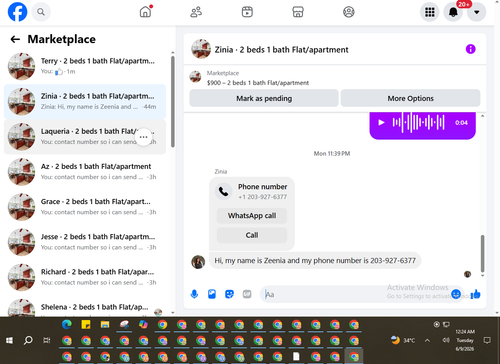Open File Explorer from the taskbar

pyautogui.click(x=105, y=324)
